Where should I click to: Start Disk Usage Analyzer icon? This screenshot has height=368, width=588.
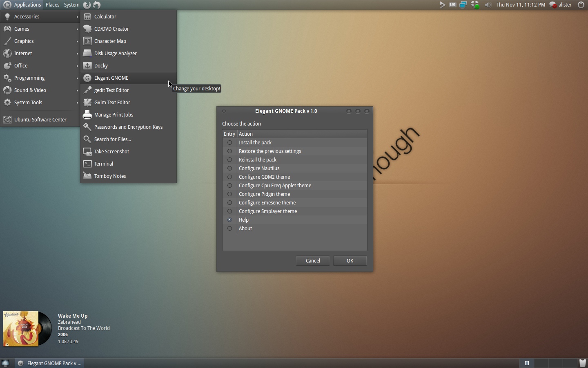87,54
